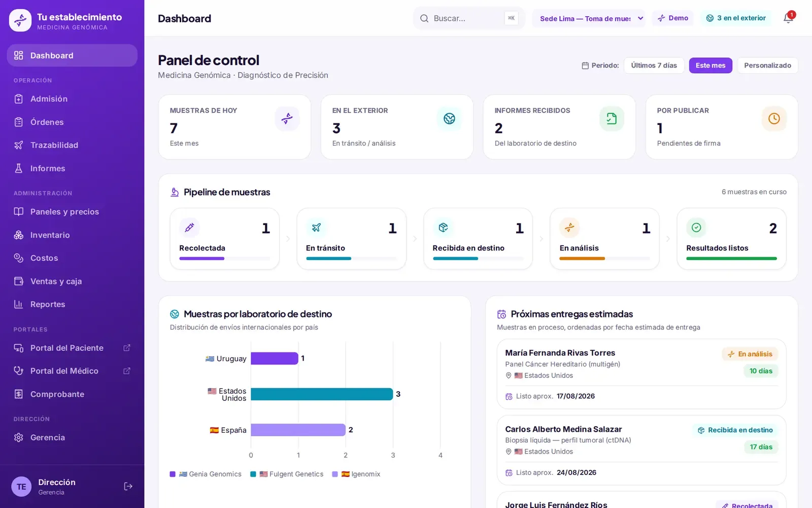Click the Tu establecimiento logo icon
This screenshot has height=508, width=812.
20,20
